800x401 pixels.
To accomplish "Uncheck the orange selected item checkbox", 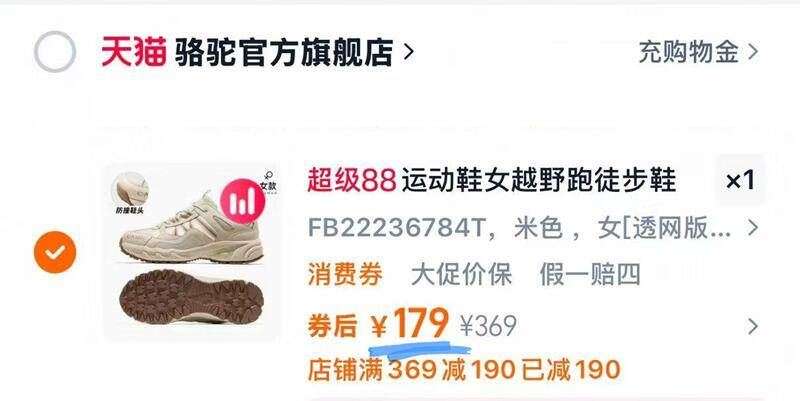I will [x=55, y=252].
